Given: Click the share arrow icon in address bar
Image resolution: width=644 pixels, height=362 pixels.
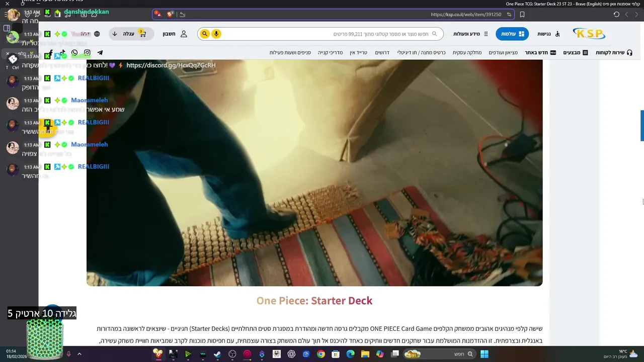Looking at the screenshot, I should (182, 15).
